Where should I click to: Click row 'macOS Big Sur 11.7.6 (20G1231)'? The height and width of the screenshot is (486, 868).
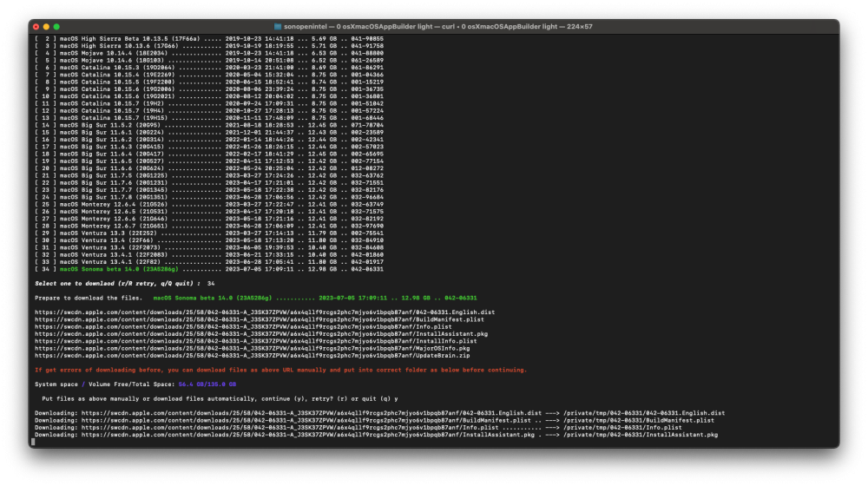209,182
